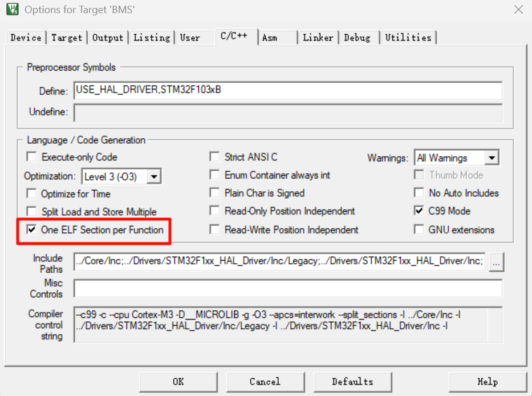Enable Read-Only Position Independent

pos(214,211)
